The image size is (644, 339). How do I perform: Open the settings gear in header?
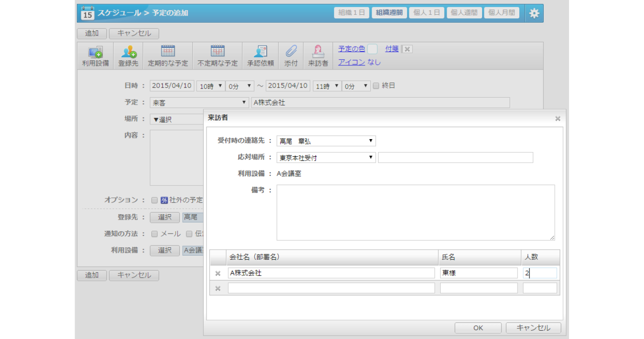[534, 13]
